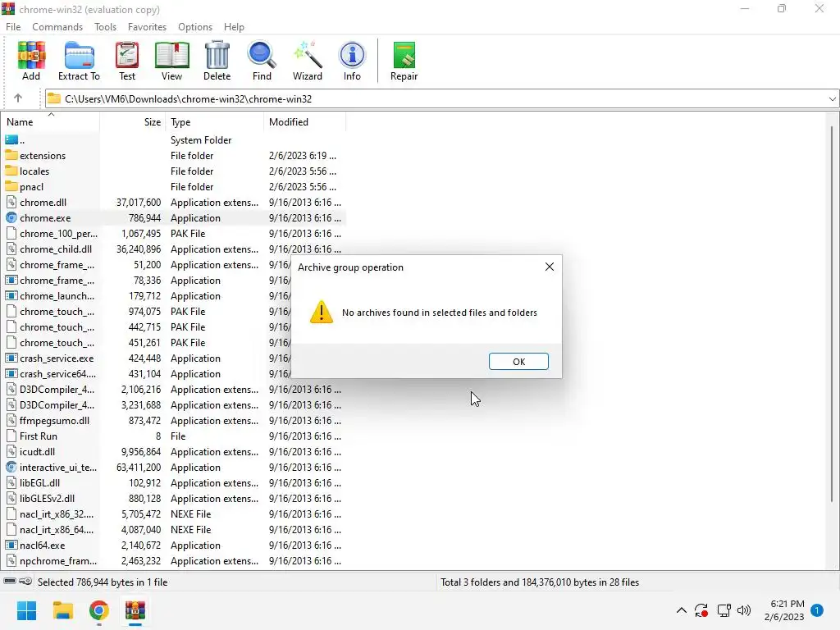Click the 63,411,200 size cell
Screen dimensions: 840x630
[x=139, y=467]
